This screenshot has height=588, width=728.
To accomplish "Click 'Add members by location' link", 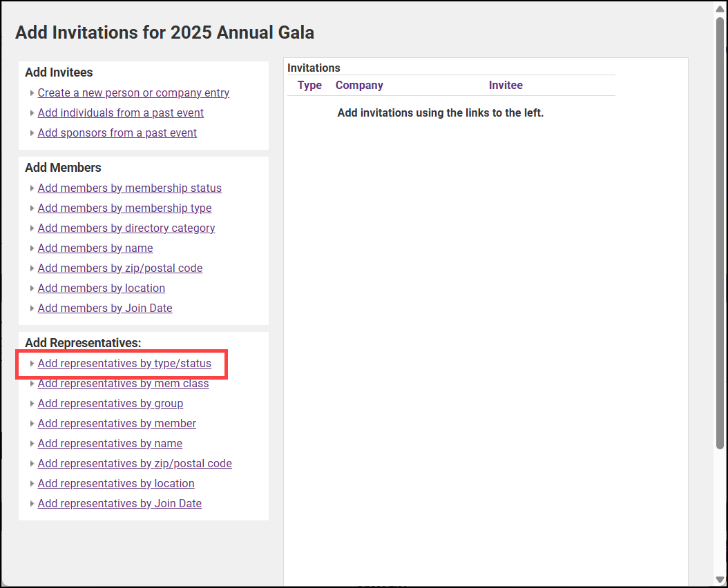I will [102, 288].
